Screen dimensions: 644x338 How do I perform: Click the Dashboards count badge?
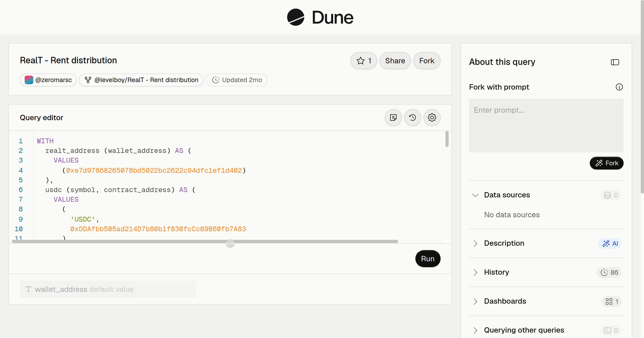point(612,302)
